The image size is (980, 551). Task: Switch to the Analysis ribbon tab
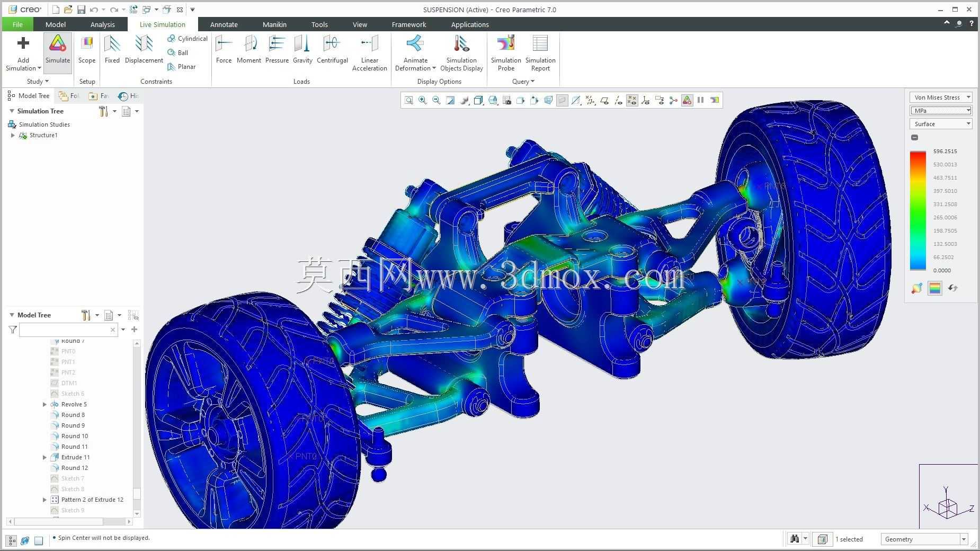(102, 24)
